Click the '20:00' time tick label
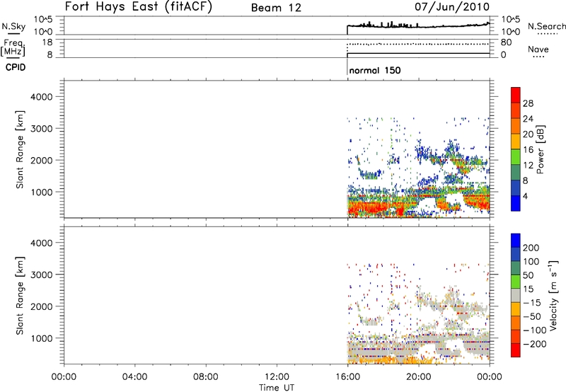 [419, 377]
